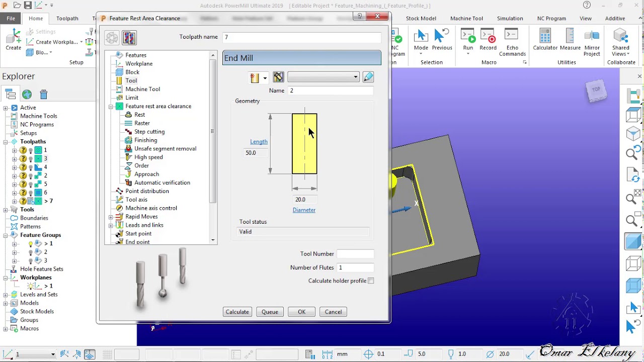Click Mirror Project icon
This screenshot has width=644, height=362.
[592, 42]
